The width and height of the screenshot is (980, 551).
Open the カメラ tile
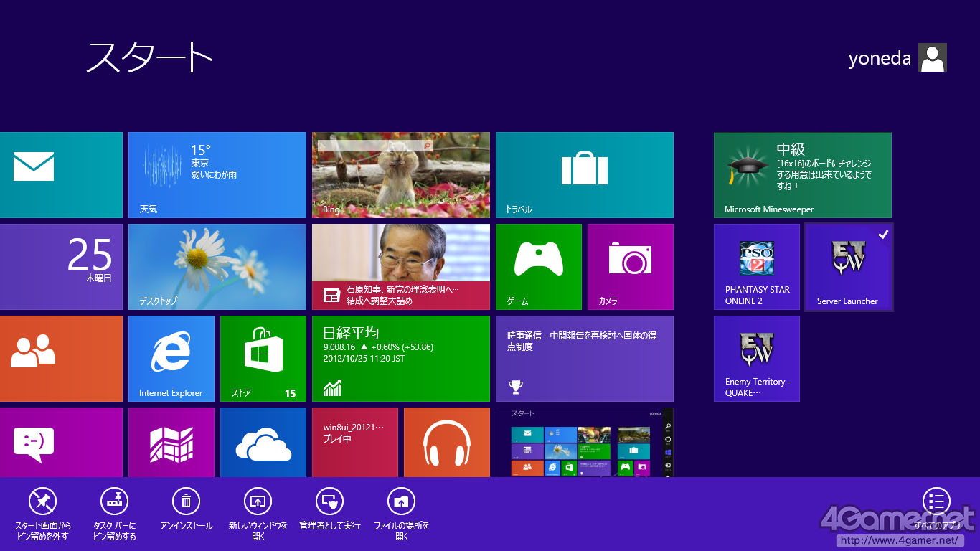coord(631,267)
